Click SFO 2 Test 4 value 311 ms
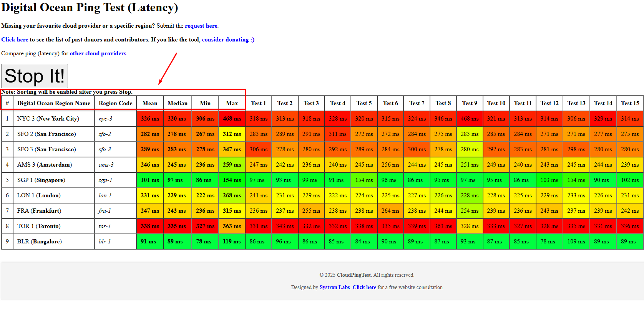The width and height of the screenshot is (644, 329). coord(338,134)
